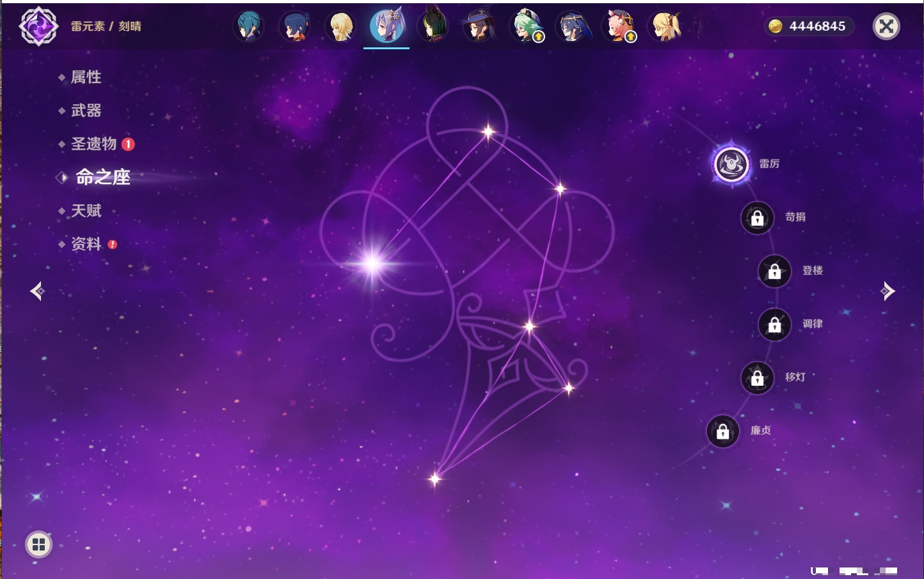Viewport: 924px width, 579px height.
Task: Open the 资料 profile tab
Action: pos(86,244)
